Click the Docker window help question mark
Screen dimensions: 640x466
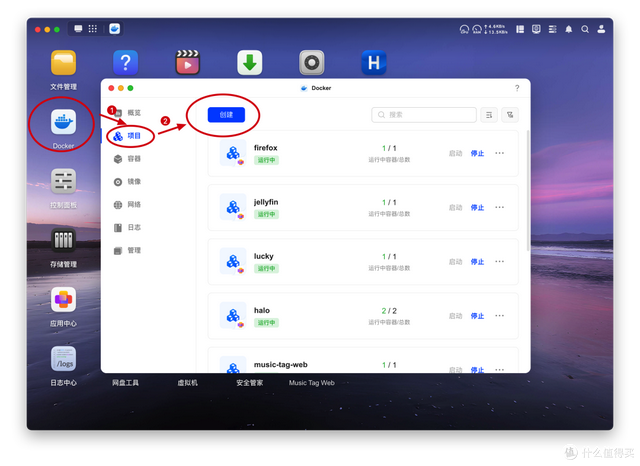(517, 88)
